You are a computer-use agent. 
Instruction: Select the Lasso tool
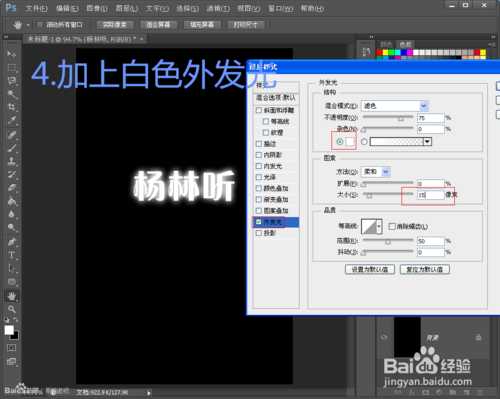point(12,81)
